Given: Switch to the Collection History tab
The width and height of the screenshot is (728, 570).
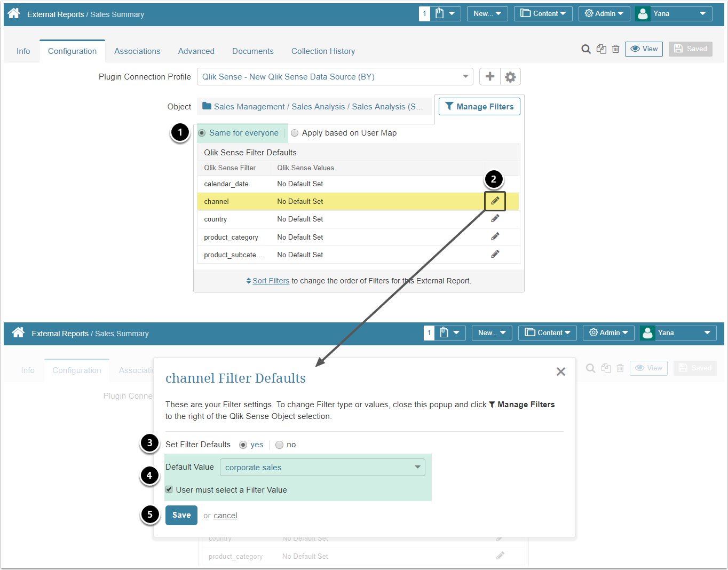Looking at the screenshot, I should click(x=323, y=51).
